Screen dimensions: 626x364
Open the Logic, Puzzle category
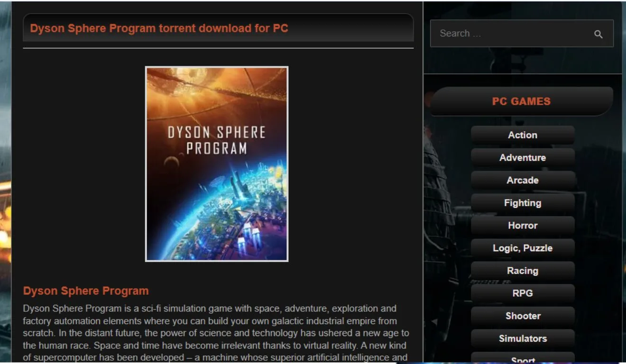pyautogui.click(x=523, y=248)
